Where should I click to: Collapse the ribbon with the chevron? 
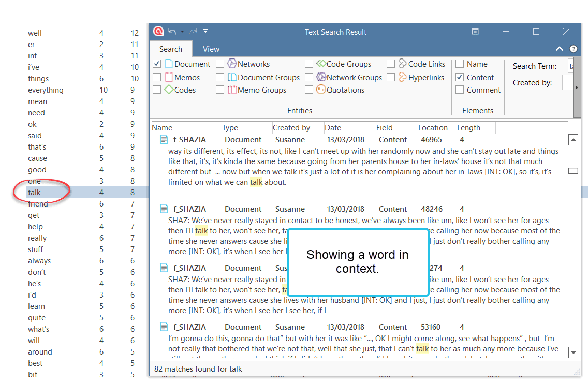560,49
